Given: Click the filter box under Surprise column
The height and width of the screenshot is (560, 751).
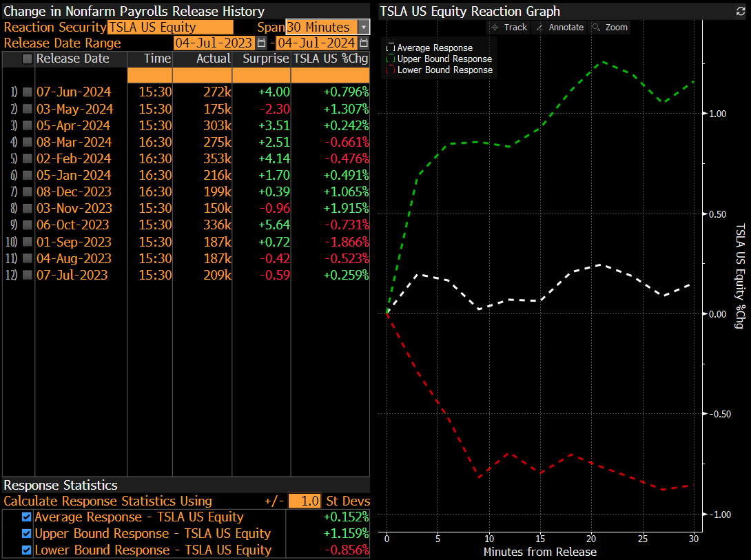Looking at the screenshot, I should coord(262,75).
